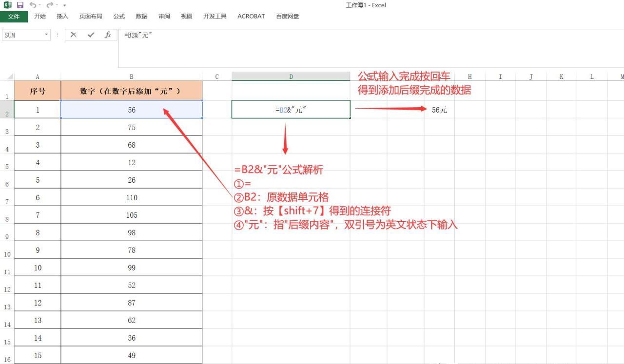Select column K header

pos(561,77)
